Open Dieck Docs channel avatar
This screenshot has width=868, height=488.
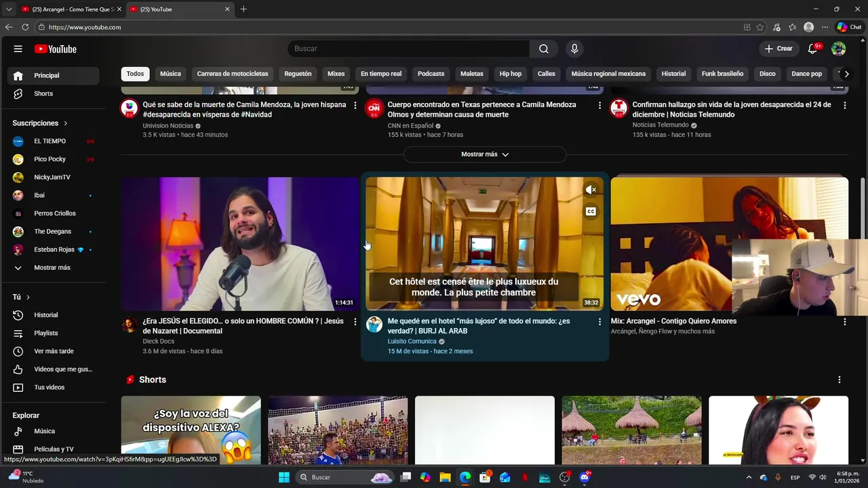(129, 324)
